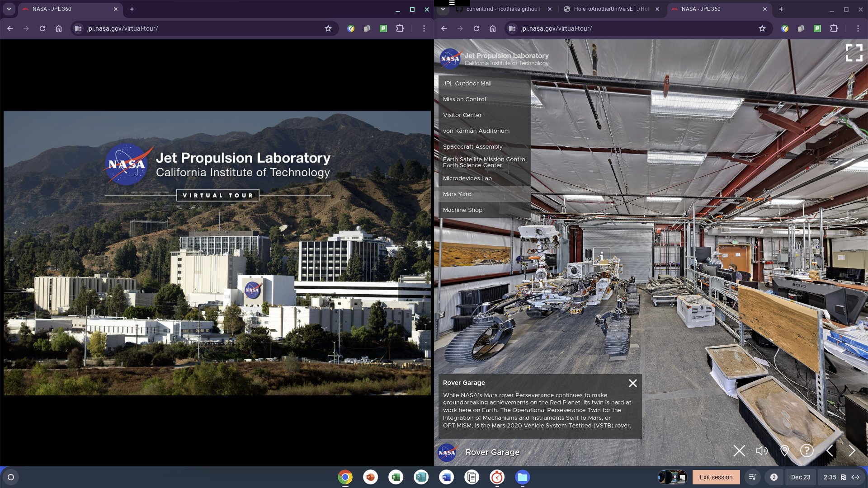Close the Rover Garage info panel

point(633,383)
